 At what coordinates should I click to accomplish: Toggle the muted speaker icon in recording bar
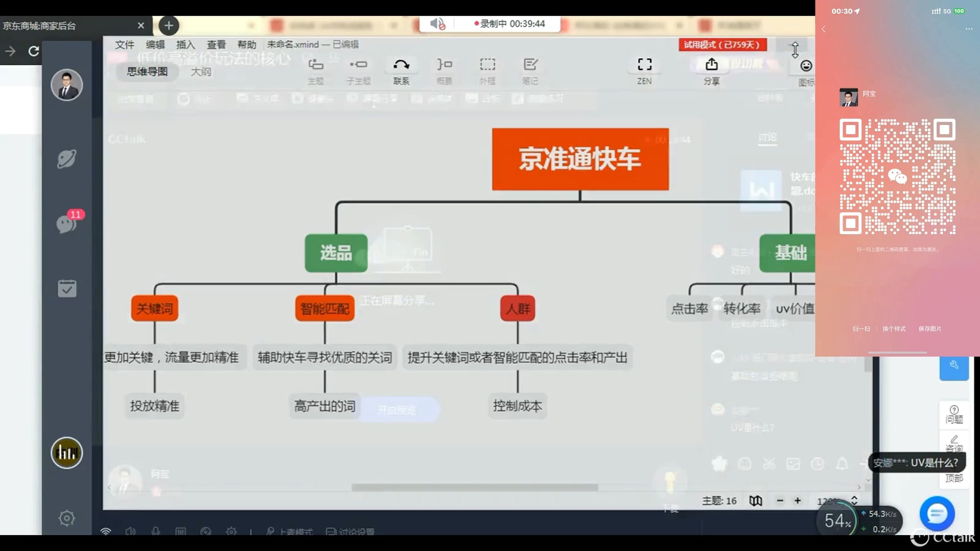pos(437,24)
